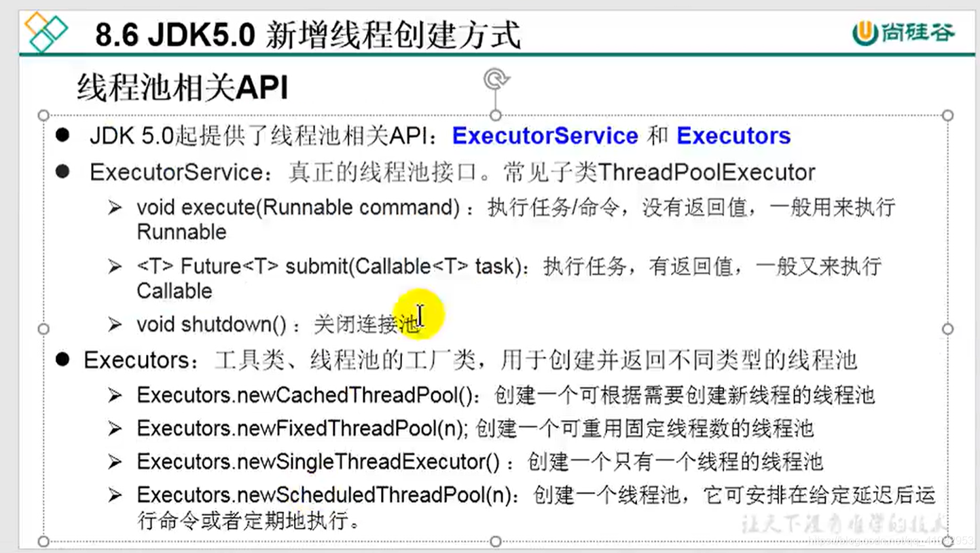Click the standalone word 'Callable' on its own line
The image size is (980, 553).
pos(175,291)
